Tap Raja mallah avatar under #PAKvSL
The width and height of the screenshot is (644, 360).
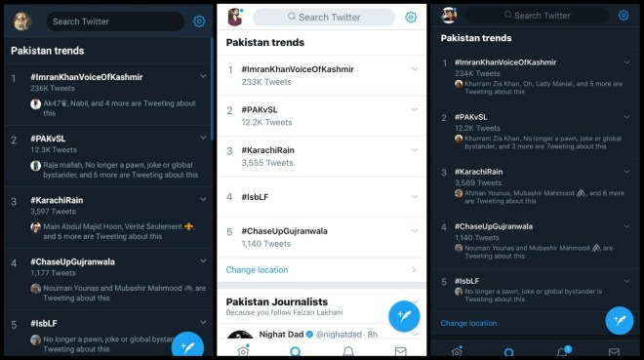pos(36,166)
